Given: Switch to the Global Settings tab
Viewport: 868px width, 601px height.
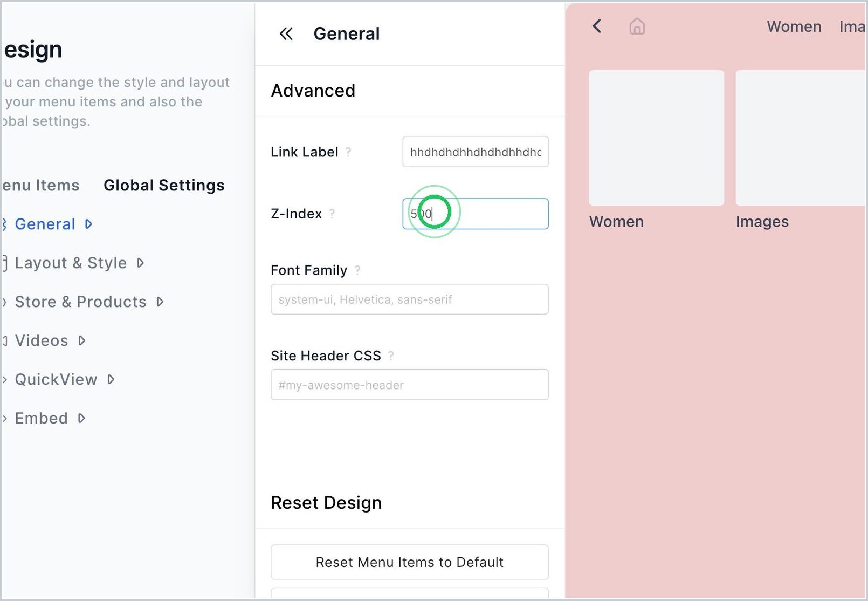Looking at the screenshot, I should tap(164, 185).
